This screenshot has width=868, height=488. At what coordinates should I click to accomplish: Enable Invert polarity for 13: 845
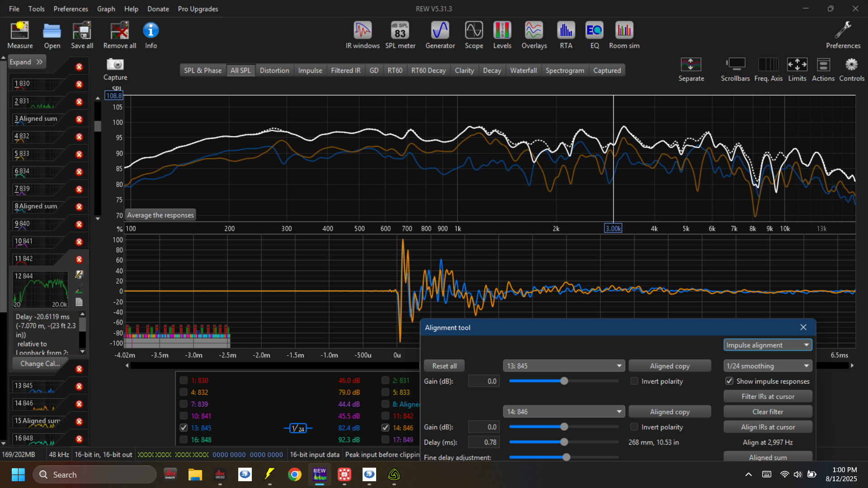coord(634,381)
